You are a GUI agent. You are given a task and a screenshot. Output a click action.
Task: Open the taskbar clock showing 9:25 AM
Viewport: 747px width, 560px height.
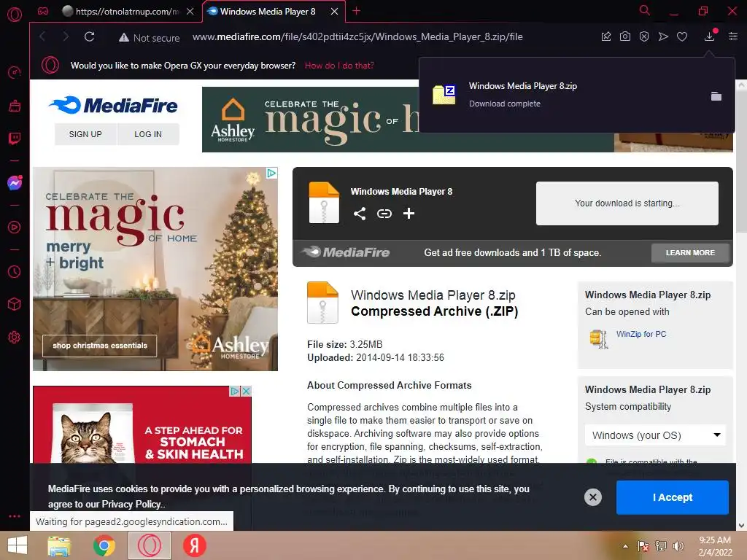(x=715, y=546)
